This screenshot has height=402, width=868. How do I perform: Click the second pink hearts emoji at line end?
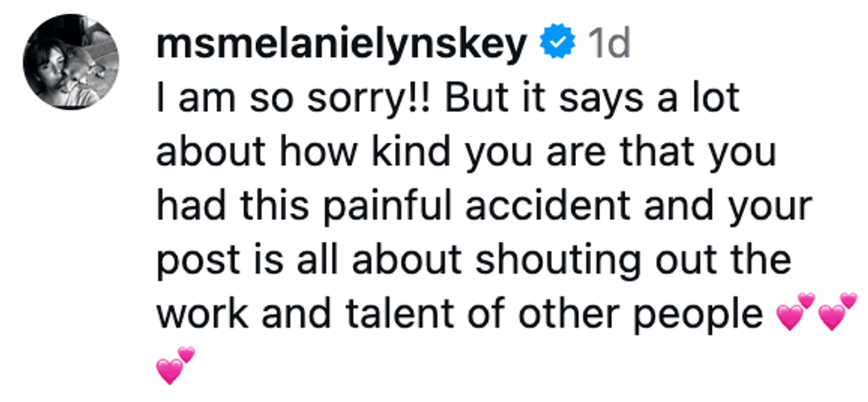click(x=837, y=313)
